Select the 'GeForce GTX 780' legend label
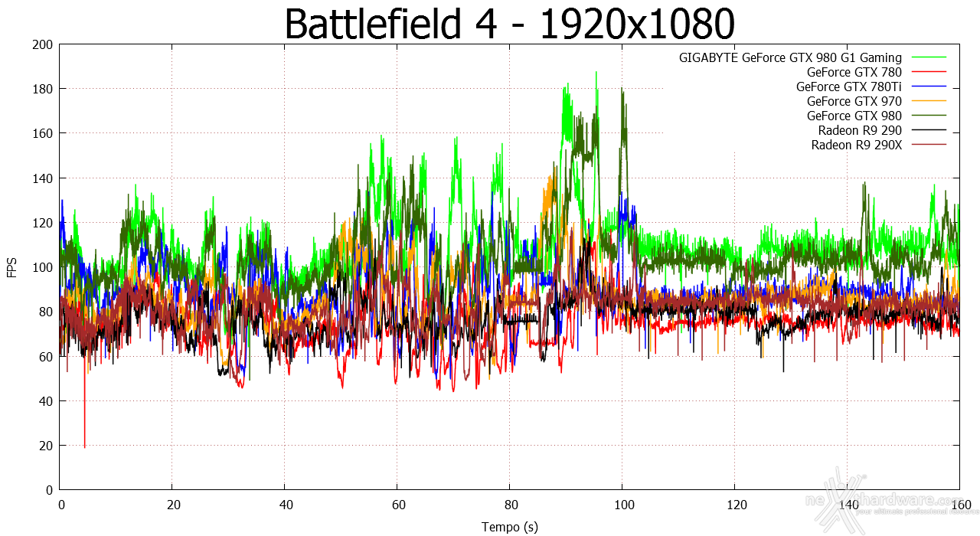The height and width of the screenshot is (536, 980). 854,72
